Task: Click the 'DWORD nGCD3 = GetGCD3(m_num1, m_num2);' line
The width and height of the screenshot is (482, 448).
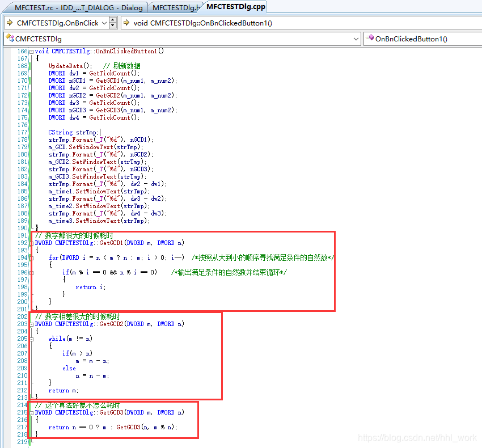Action: (x=113, y=110)
